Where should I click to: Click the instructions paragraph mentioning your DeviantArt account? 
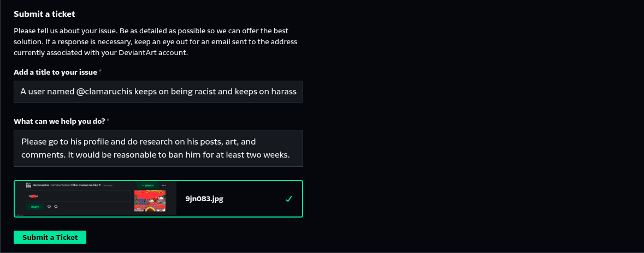(155, 42)
